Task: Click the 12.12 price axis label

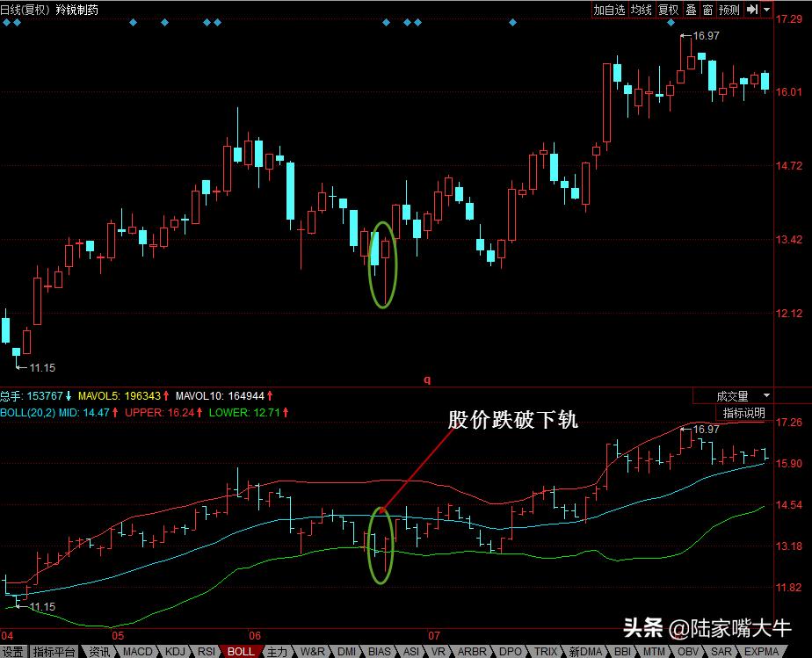Action: click(788, 314)
